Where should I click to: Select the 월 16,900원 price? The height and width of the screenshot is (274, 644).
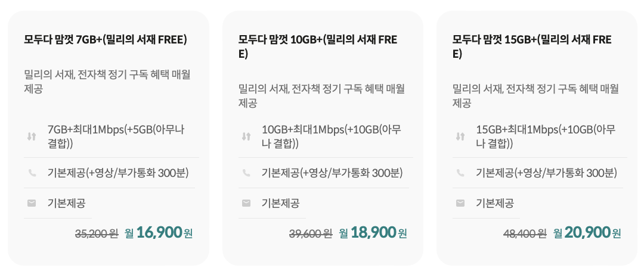tap(158, 233)
